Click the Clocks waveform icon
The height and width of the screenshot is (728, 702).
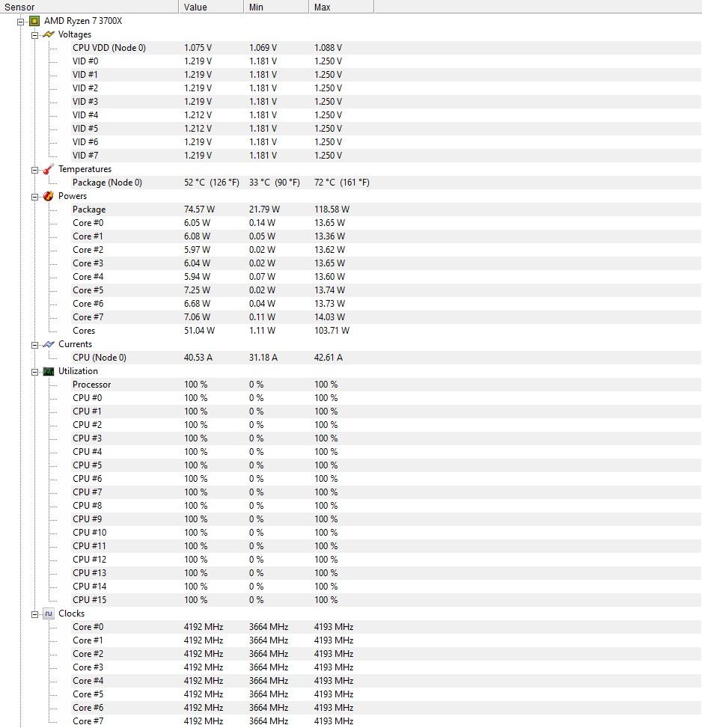coord(49,614)
